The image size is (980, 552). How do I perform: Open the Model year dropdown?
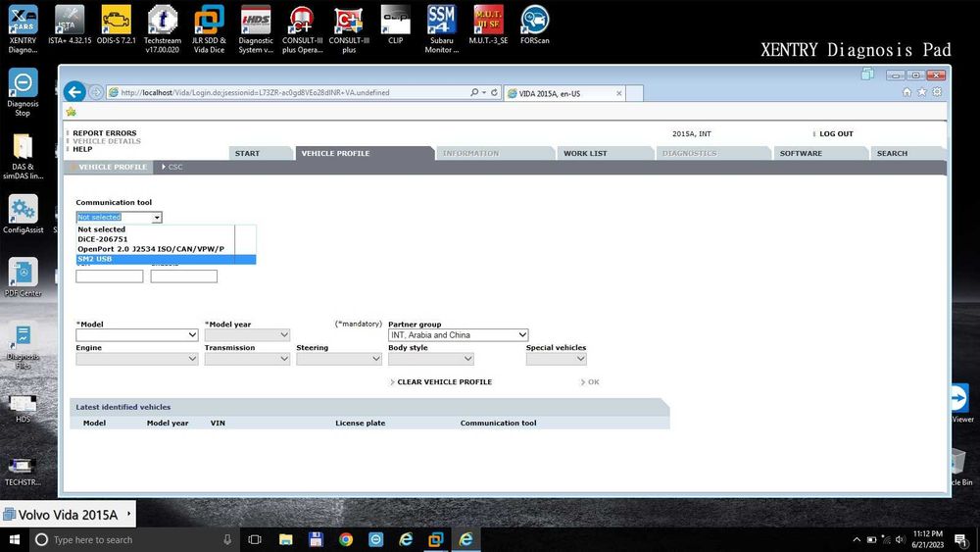click(247, 335)
